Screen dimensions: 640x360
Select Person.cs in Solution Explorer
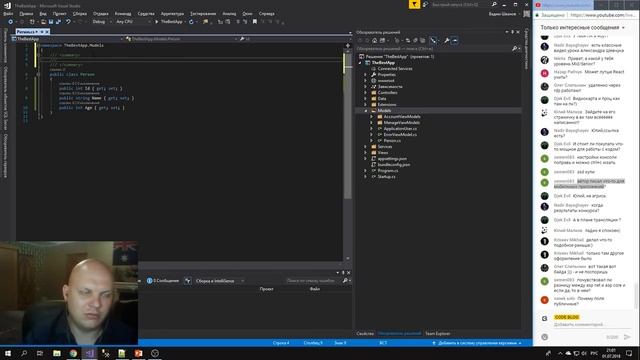pos(392,140)
